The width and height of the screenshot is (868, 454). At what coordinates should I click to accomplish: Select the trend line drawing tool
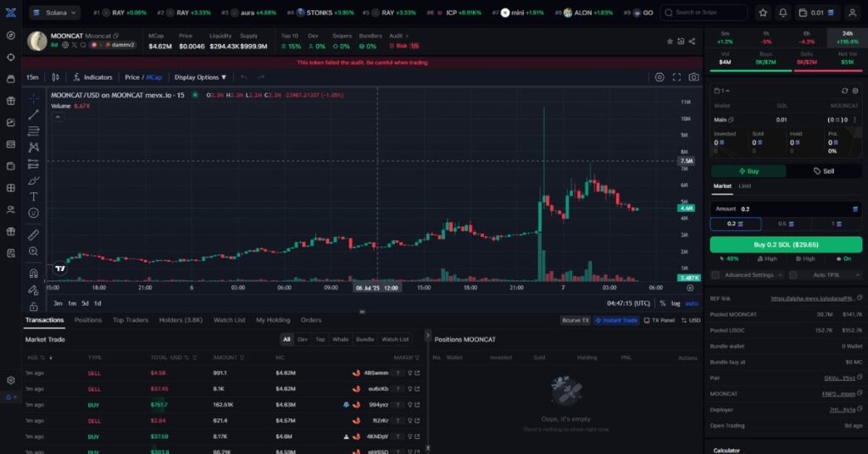[33, 114]
